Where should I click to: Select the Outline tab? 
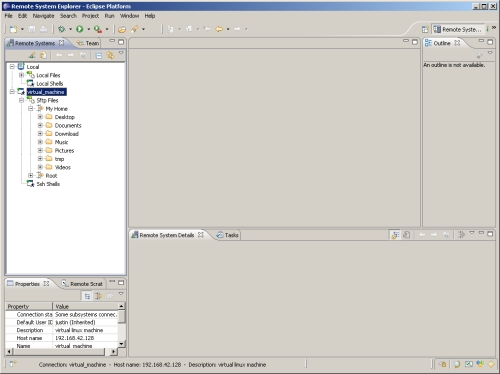(442, 43)
